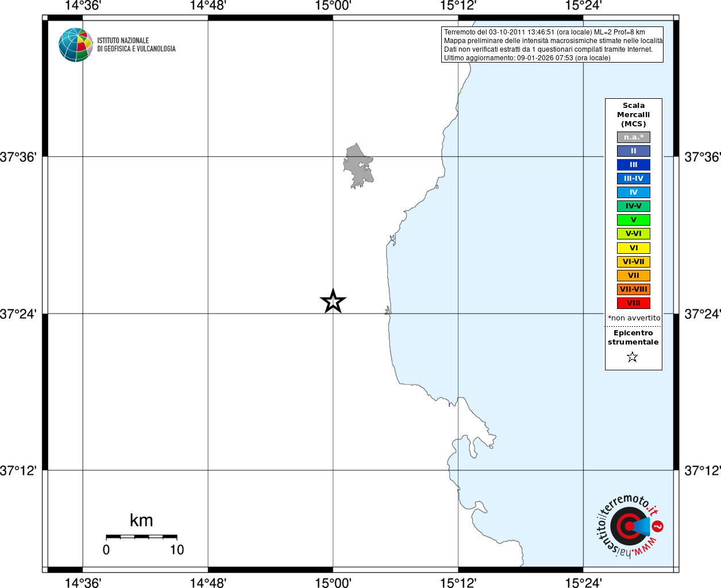Select the V intensity bright green swatch

[x=634, y=220]
